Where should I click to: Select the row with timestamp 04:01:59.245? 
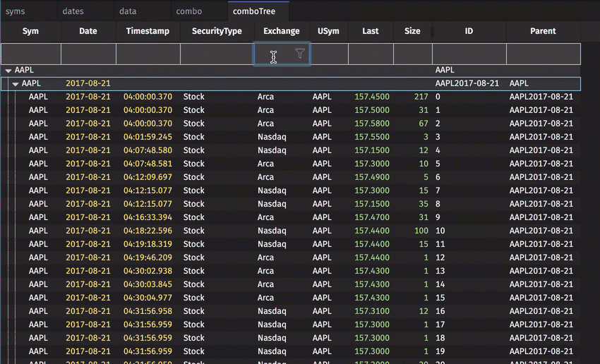coord(148,137)
